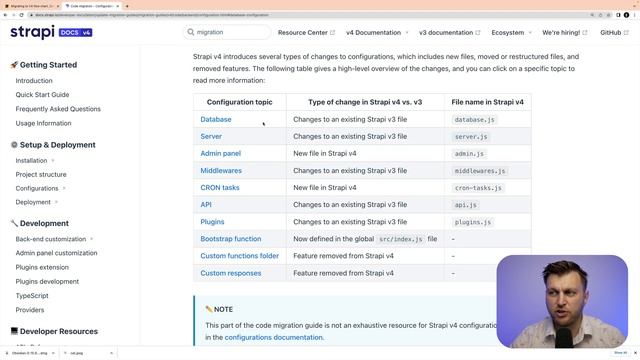Viewport: 640px width, 360px height.
Task: Open Quick Start Guide in the sidebar
Action: (42, 94)
